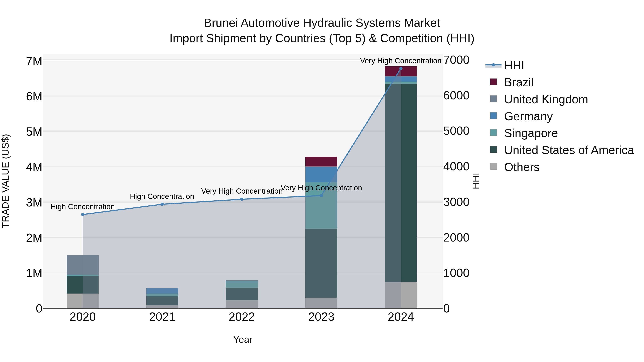644x362 pixels.
Task: Click the 'High Concentration' annotation above 2021
Action: pyautogui.click(x=162, y=197)
